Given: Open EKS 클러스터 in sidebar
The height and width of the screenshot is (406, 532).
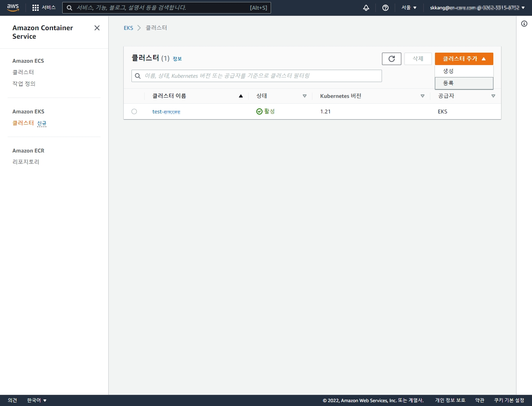Looking at the screenshot, I should click(23, 123).
